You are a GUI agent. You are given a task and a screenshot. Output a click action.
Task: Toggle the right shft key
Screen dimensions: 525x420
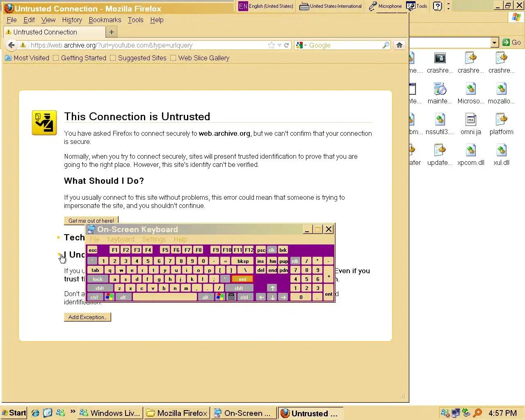point(239,288)
